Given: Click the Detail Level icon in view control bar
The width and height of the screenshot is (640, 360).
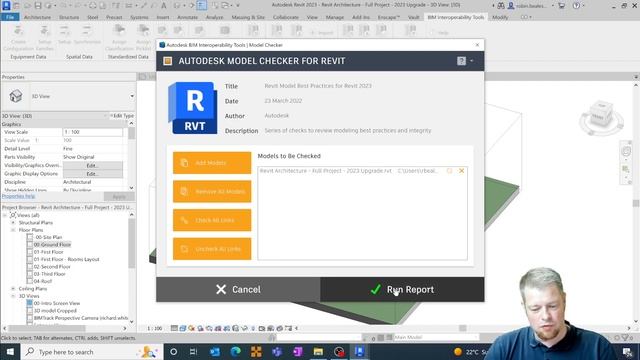Looking at the screenshot, I should (x=174, y=328).
